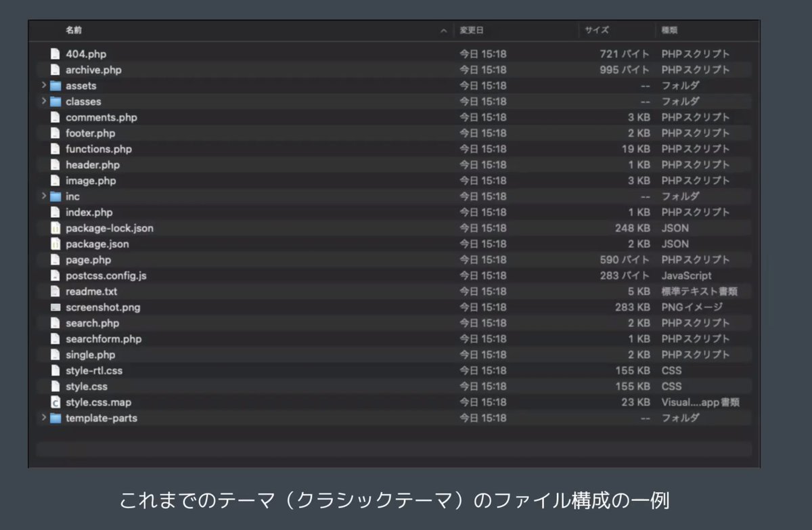Select the screenshot.png file name
The image size is (812, 530).
(103, 307)
